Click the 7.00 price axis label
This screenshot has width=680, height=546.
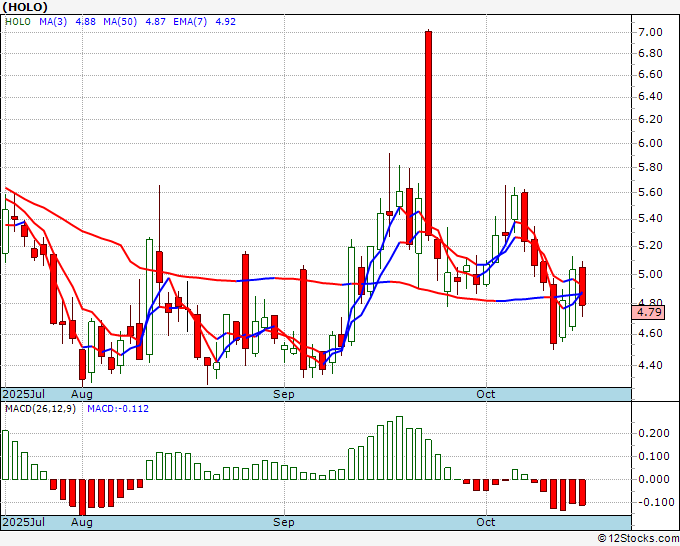pos(650,32)
